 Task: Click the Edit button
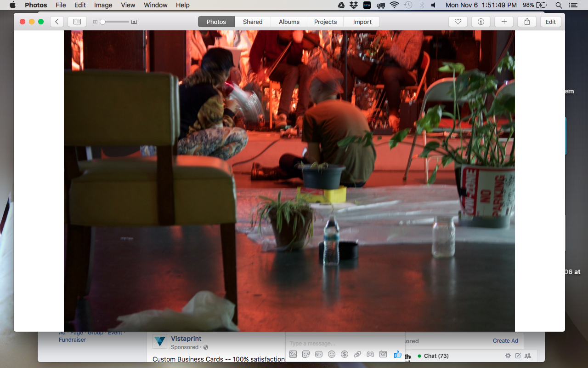click(551, 22)
